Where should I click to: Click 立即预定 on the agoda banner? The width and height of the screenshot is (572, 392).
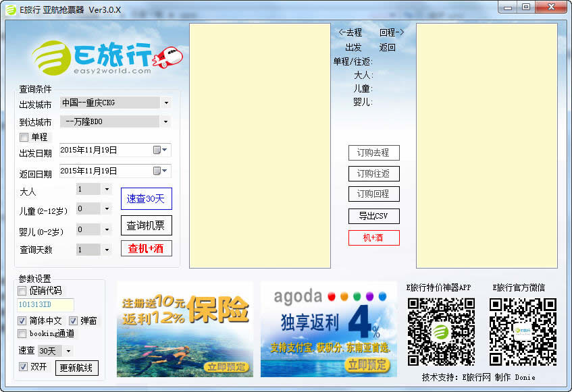tap(367, 364)
